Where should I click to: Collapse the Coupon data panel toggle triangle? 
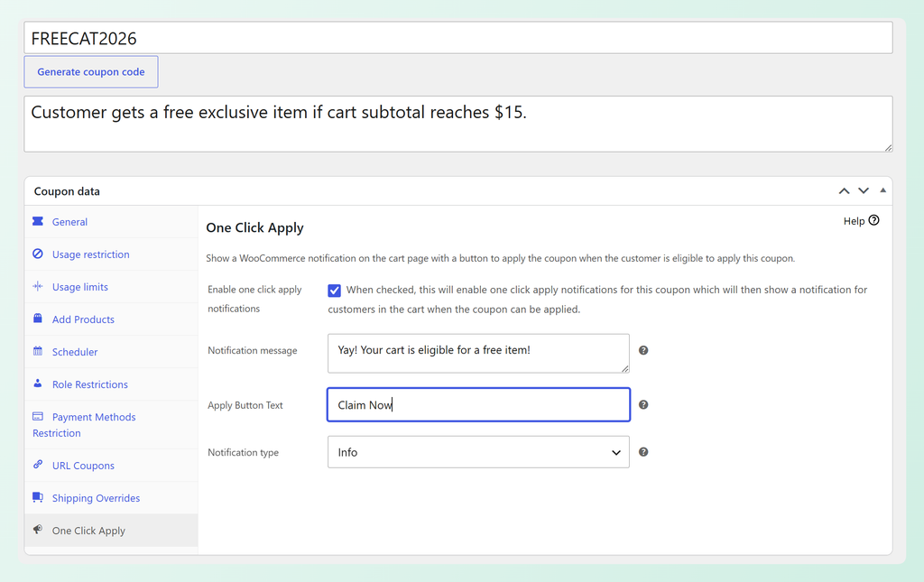coord(882,190)
